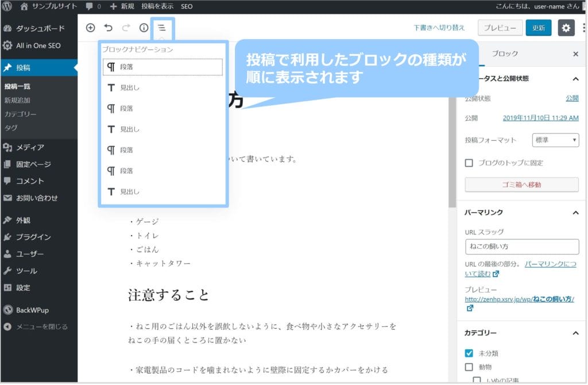Select second 見出し in block navigation
This screenshot has height=385, width=588.
163,129
